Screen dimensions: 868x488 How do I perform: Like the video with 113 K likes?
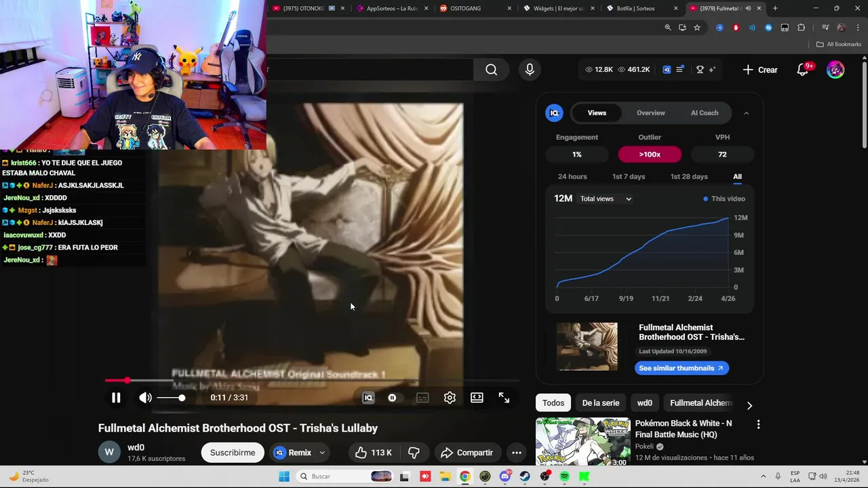[x=374, y=453]
